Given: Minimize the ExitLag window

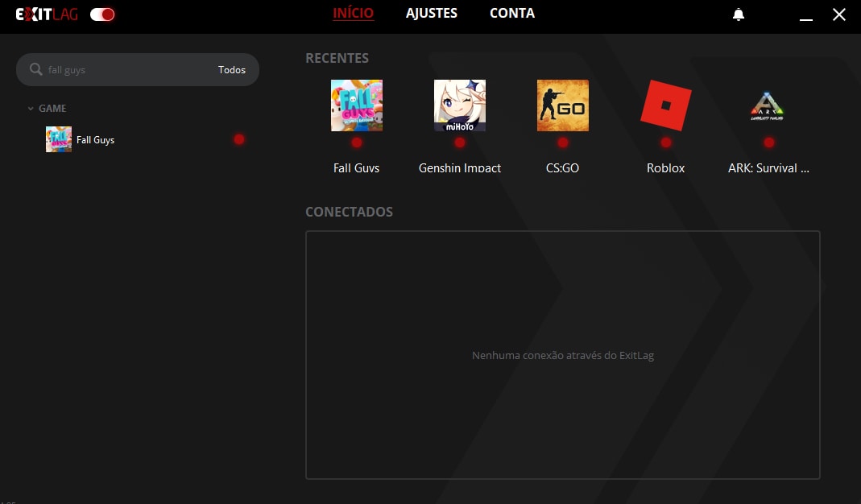Looking at the screenshot, I should point(805,15).
